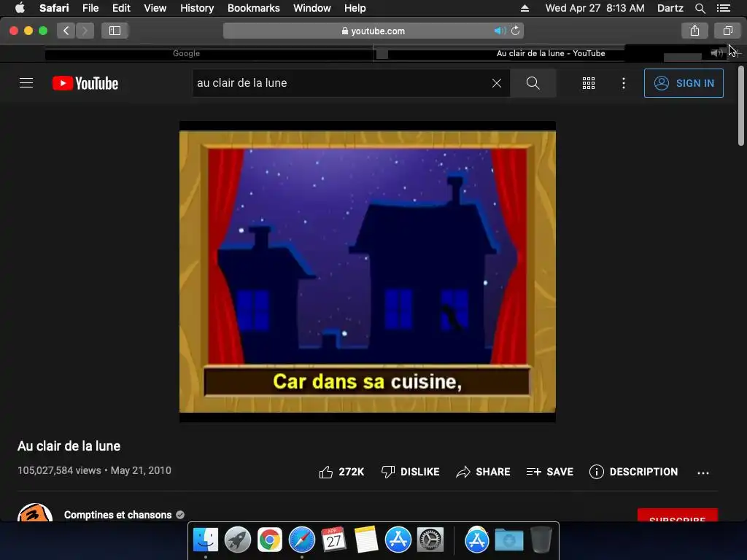Open the Window menu
The image size is (747, 560).
pyautogui.click(x=311, y=8)
